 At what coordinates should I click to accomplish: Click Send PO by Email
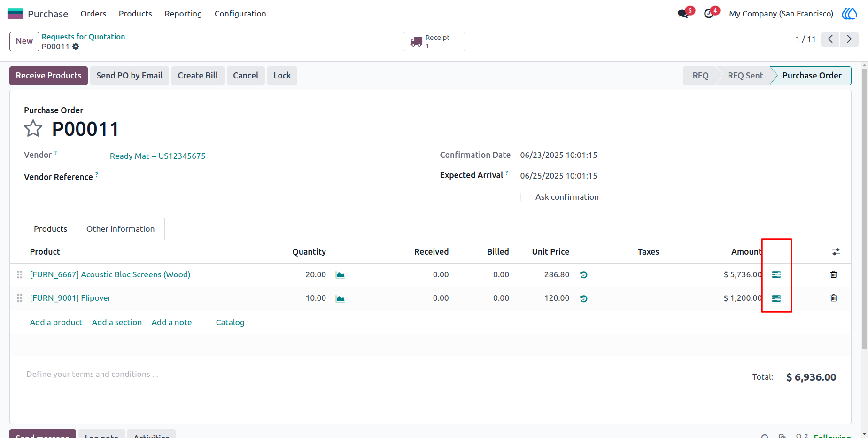tap(130, 76)
